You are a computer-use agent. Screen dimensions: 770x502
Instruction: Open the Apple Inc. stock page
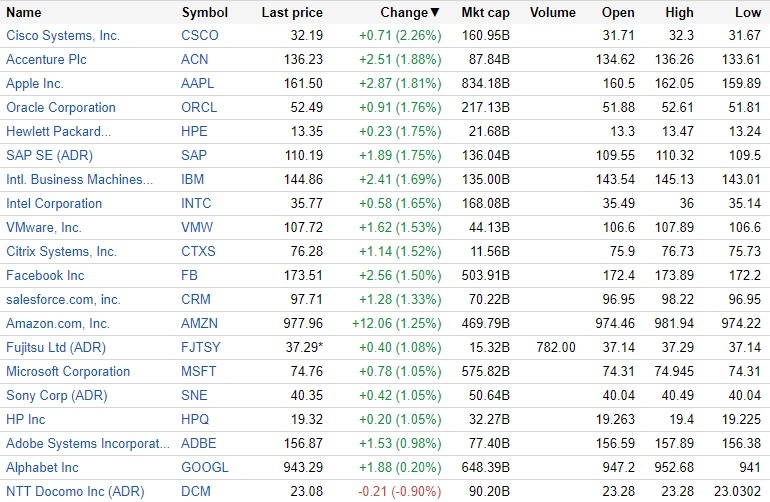pyautogui.click(x=35, y=83)
